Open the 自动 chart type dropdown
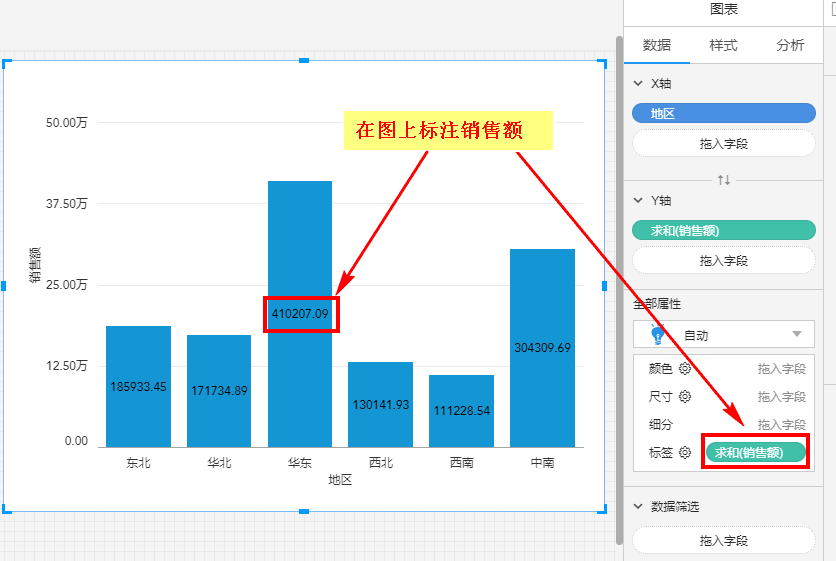The image size is (836, 561). [796, 335]
